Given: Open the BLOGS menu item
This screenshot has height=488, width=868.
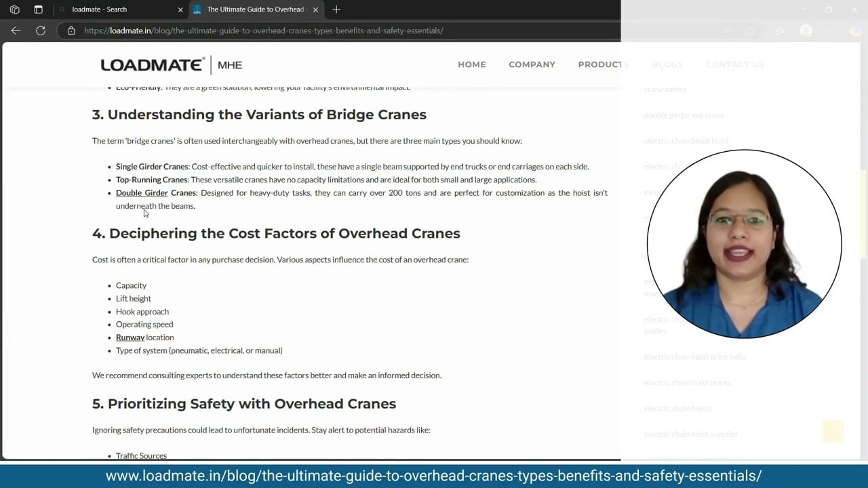Looking at the screenshot, I should click(667, 64).
